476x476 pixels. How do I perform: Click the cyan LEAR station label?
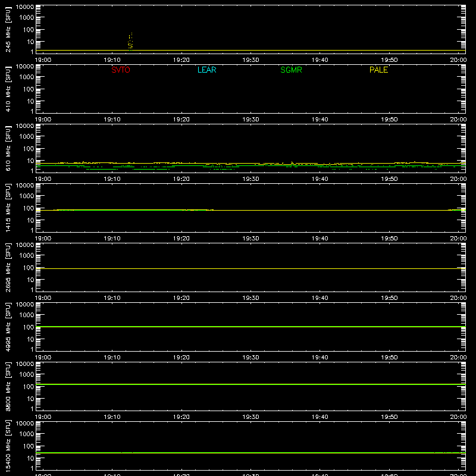click(206, 70)
